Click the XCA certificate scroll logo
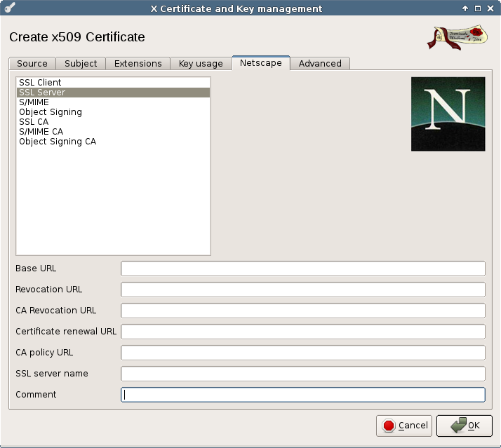The width and height of the screenshot is (501, 448). point(457,37)
